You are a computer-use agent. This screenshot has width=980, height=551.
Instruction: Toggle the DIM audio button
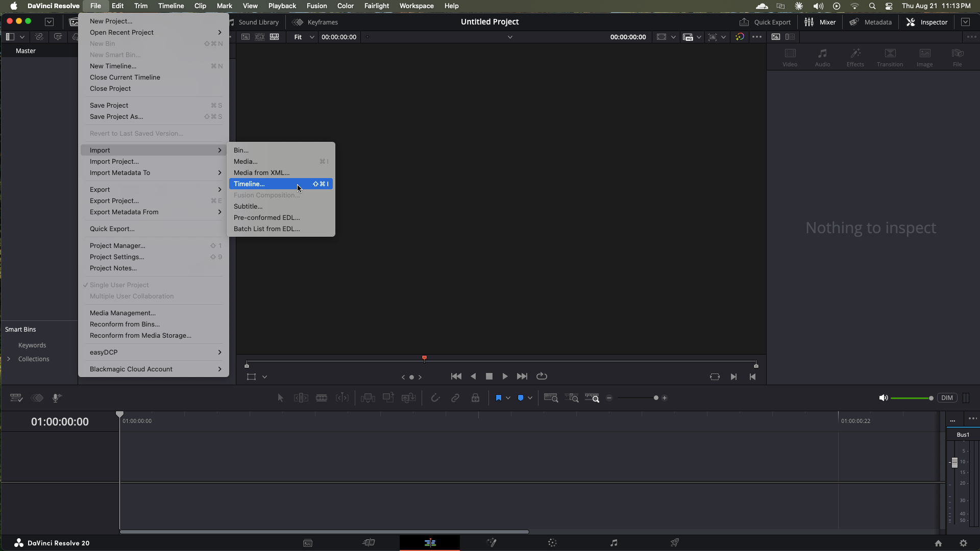[x=947, y=398]
